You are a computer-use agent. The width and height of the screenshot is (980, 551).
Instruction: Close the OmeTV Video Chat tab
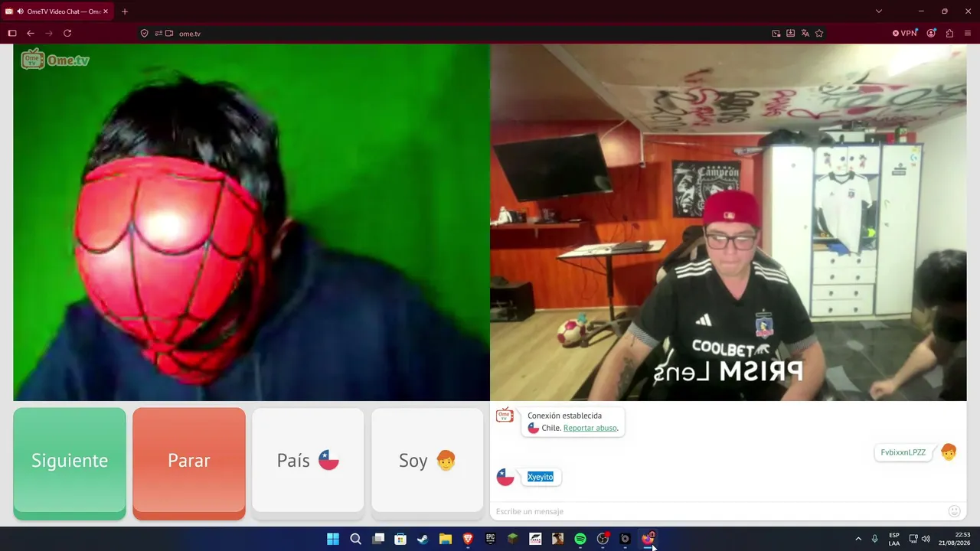pos(106,11)
